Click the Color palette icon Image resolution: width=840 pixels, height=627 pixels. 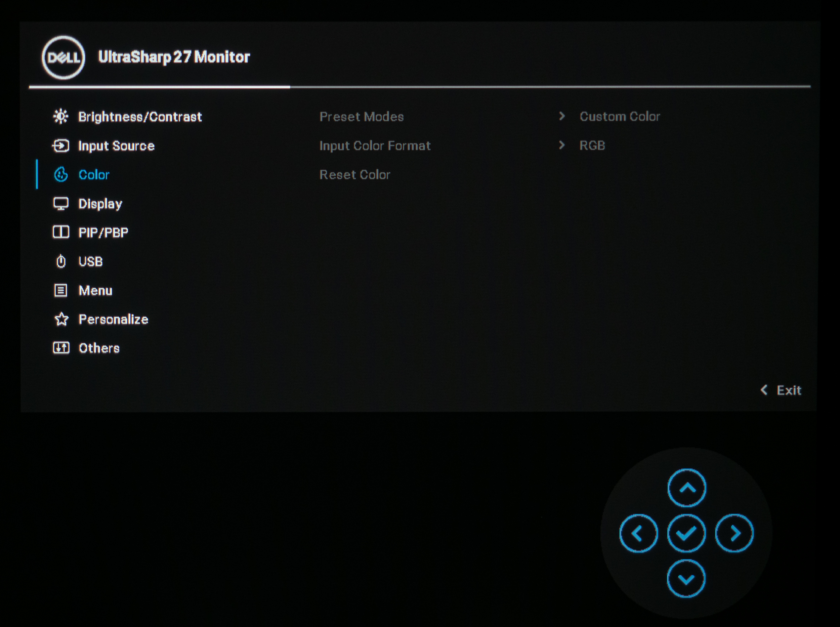[x=61, y=175]
